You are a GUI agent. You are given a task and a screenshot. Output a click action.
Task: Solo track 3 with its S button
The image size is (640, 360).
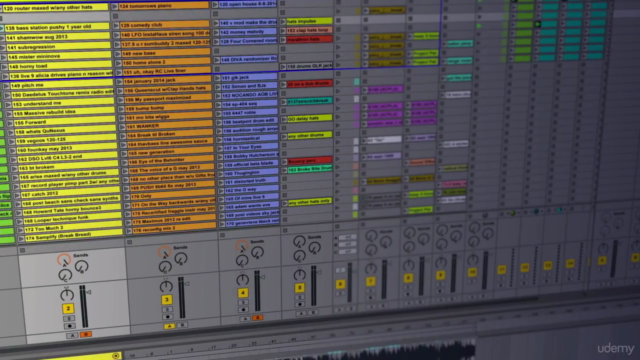(x=167, y=309)
